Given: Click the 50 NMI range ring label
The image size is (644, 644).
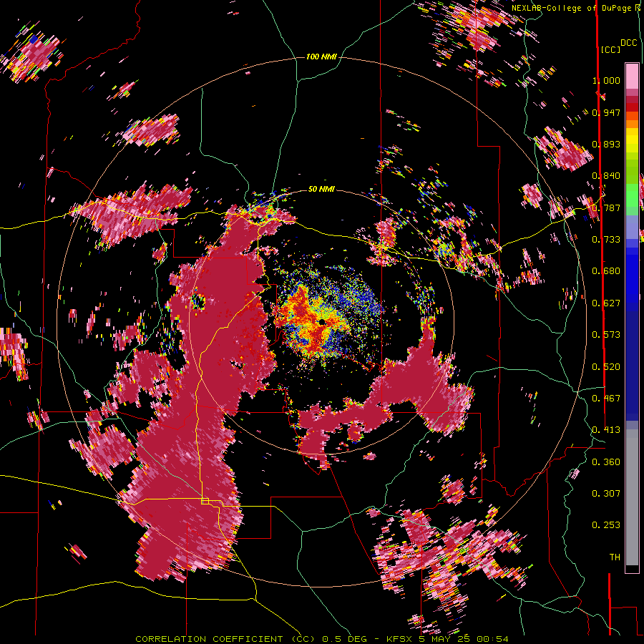Looking at the screenshot, I should 321,189.
